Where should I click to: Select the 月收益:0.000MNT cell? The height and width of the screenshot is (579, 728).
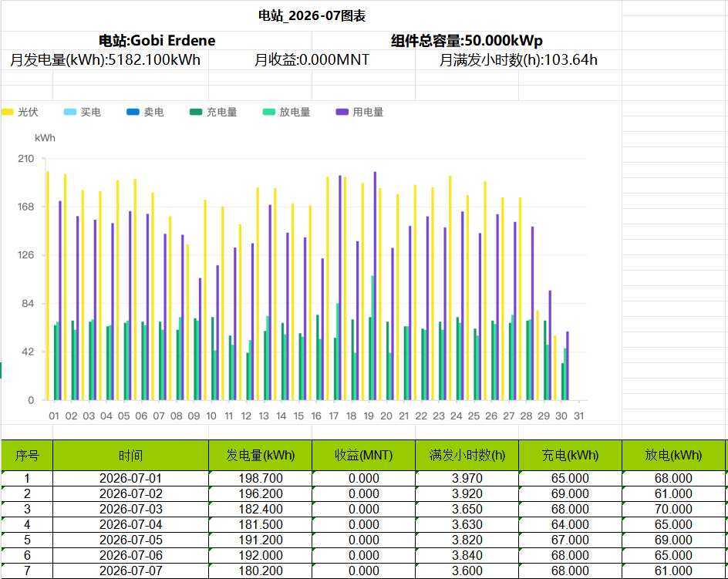312,60
